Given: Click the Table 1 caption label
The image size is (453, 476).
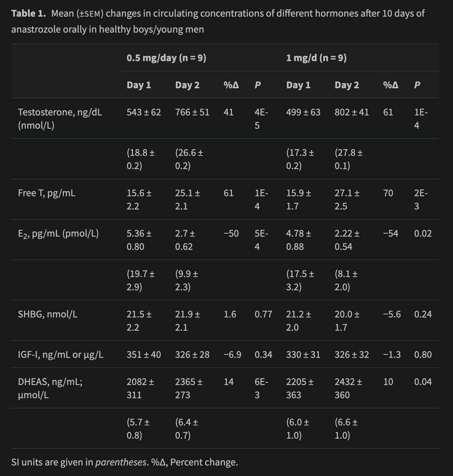Looking at the screenshot, I should click(x=29, y=13).
